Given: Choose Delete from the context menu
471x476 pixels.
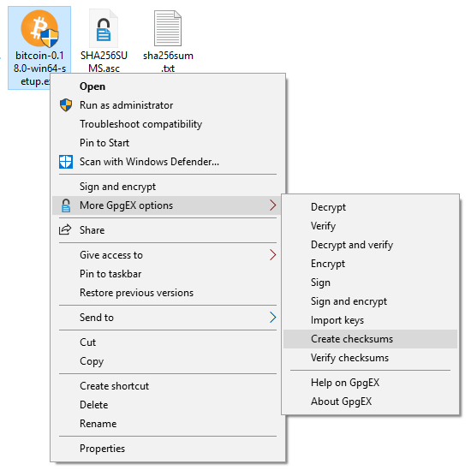Looking at the screenshot, I should click(168, 405).
